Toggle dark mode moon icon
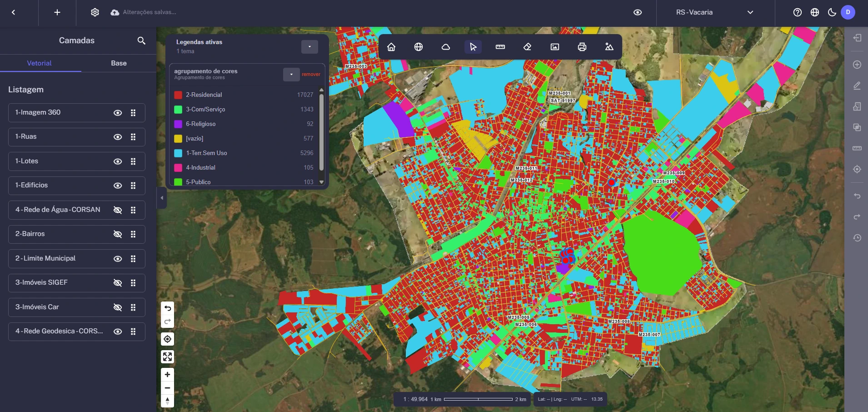 click(832, 12)
